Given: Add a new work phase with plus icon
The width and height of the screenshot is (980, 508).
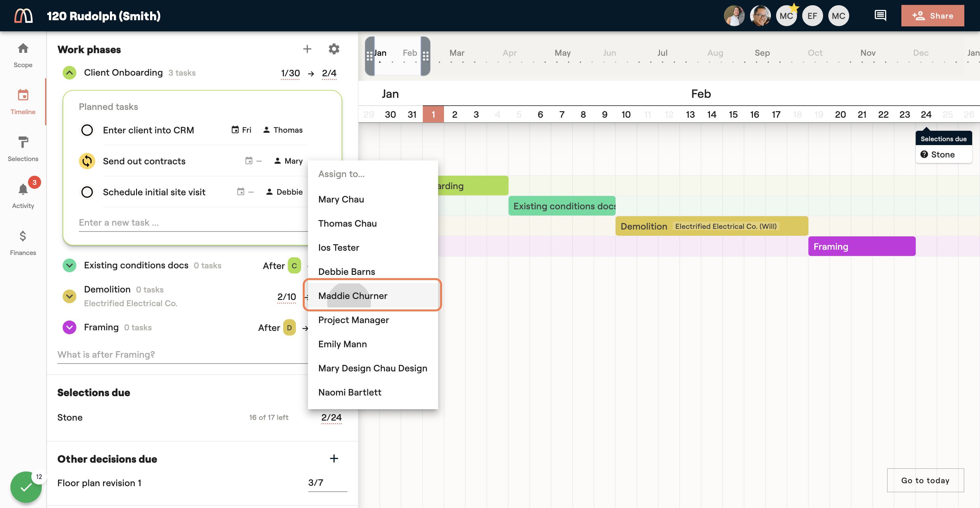Looking at the screenshot, I should [x=307, y=49].
